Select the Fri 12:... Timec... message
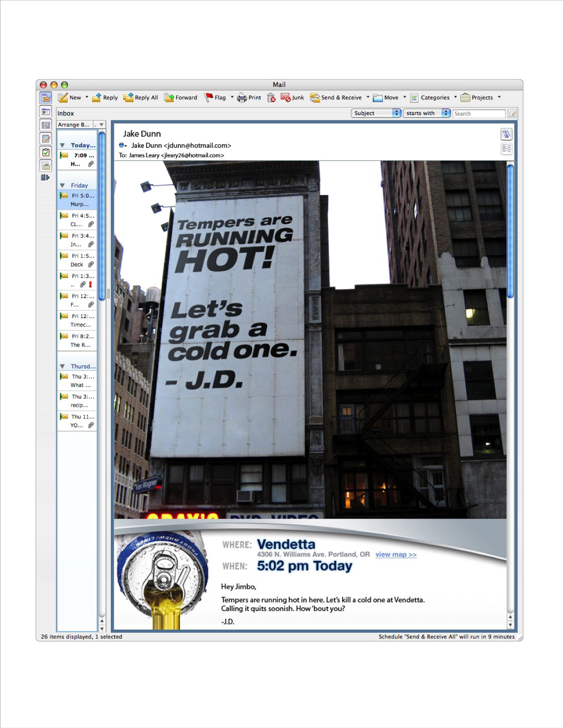This screenshot has height=728, width=563. click(77, 320)
